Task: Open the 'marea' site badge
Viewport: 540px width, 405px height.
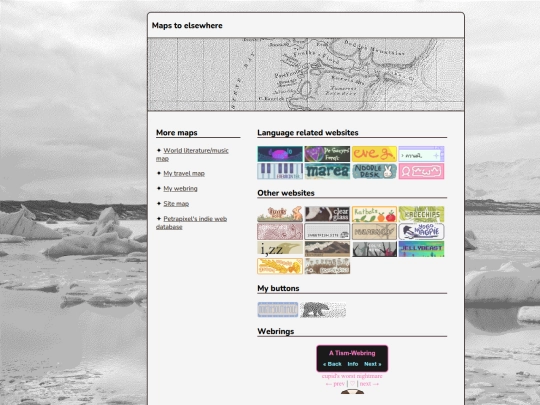Action: tap(327, 171)
